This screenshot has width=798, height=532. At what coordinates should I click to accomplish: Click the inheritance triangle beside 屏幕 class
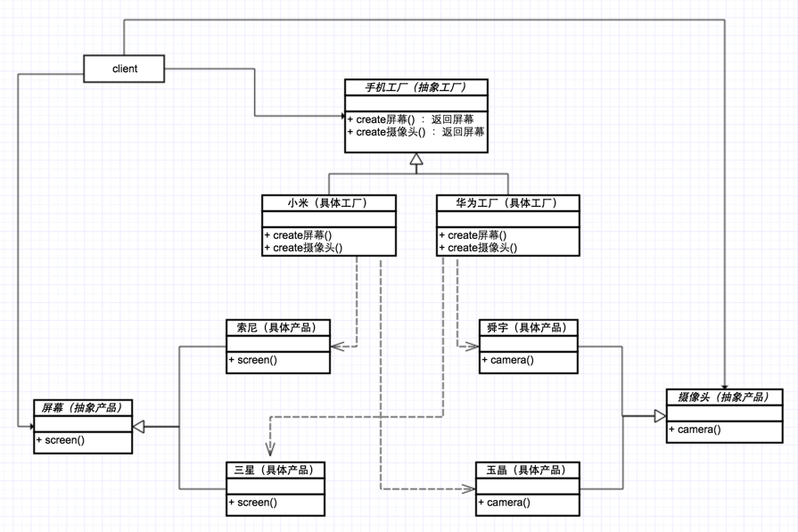(x=138, y=426)
